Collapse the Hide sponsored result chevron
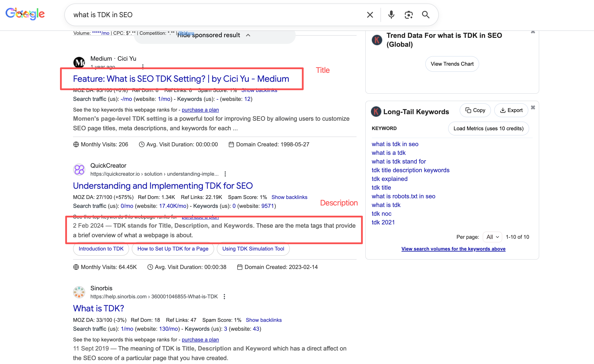594x364 pixels. point(248,35)
